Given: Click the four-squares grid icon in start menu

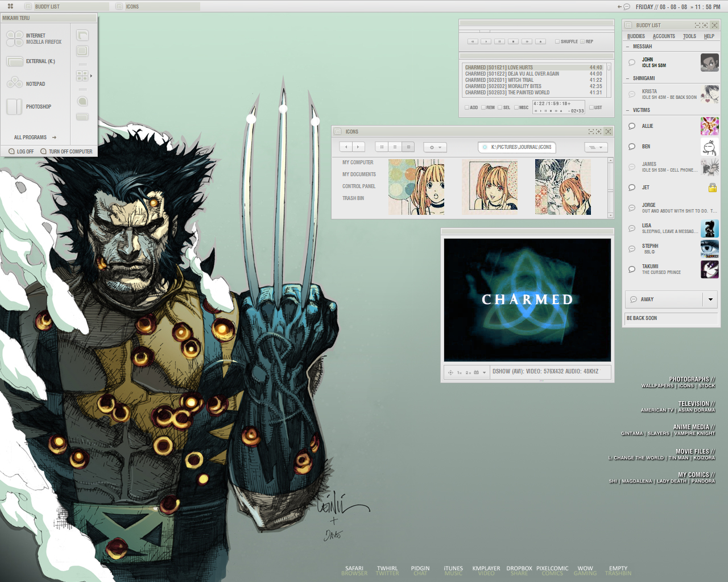Looking at the screenshot, I should point(82,76).
